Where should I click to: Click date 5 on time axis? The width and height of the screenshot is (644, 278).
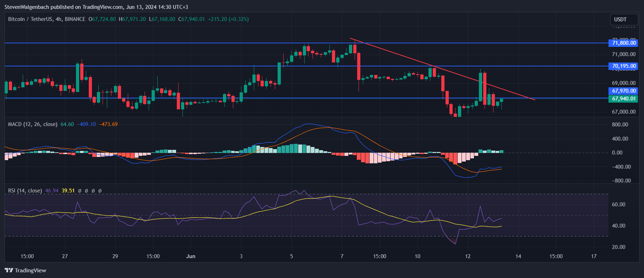tap(291, 256)
